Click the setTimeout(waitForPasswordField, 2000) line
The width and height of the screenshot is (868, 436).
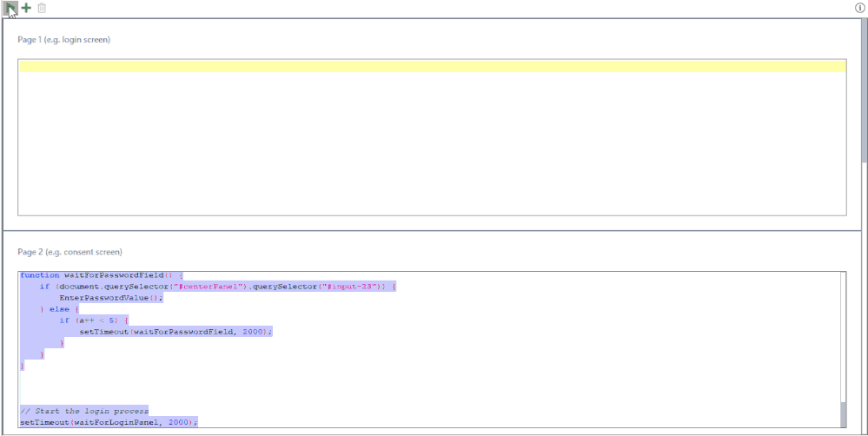tap(176, 332)
